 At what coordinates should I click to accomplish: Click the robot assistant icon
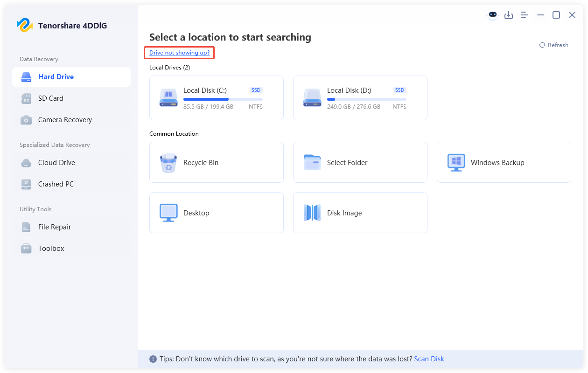493,15
